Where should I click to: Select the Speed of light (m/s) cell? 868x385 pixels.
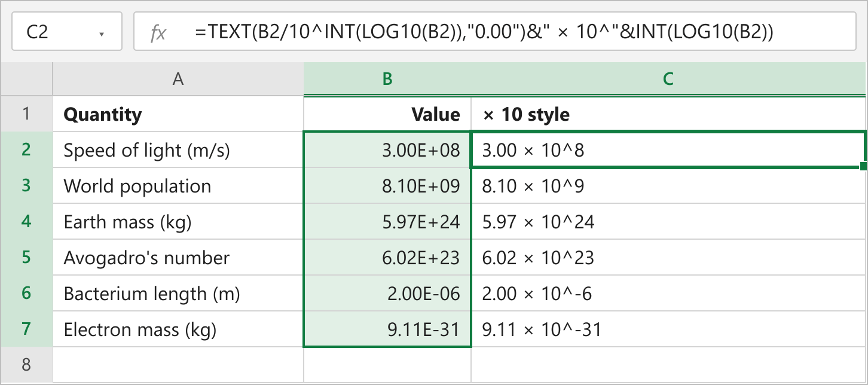click(178, 149)
